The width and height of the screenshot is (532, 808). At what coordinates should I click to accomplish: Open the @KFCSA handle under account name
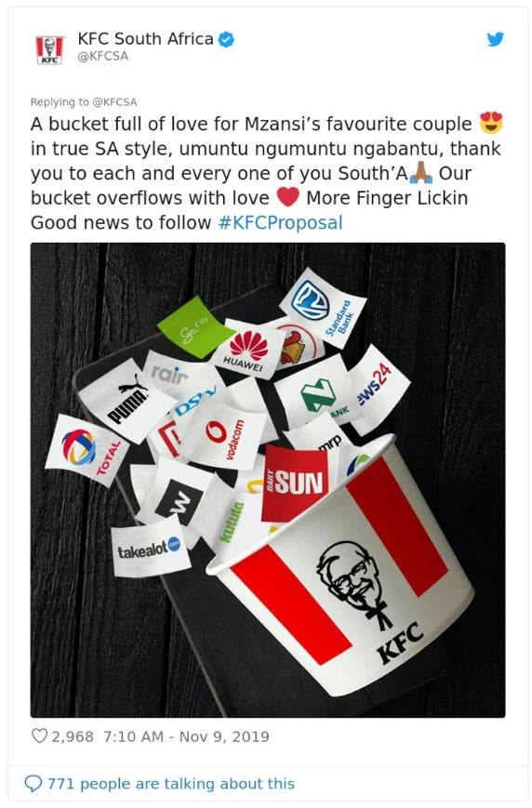[103, 56]
